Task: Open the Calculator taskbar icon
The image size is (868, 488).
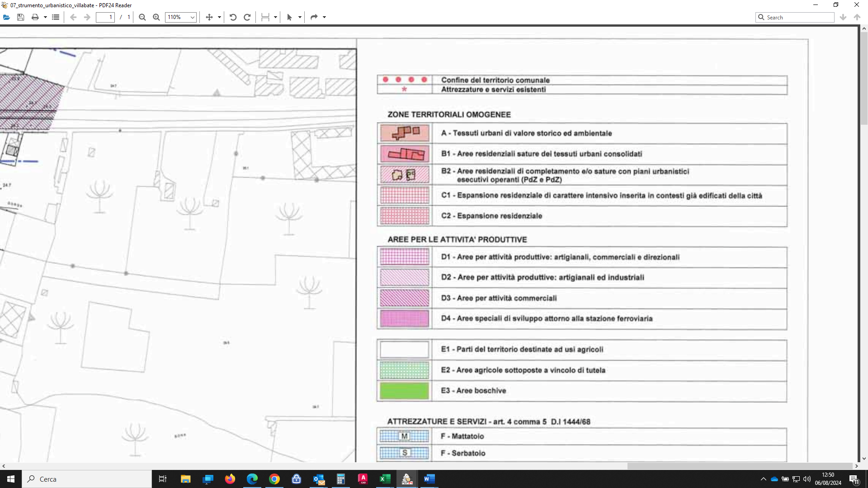Action: [x=341, y=479]
